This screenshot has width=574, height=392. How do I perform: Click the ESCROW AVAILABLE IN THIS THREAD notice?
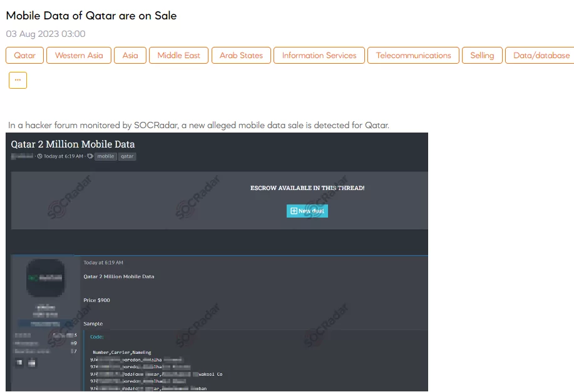(x=307, y=188)
